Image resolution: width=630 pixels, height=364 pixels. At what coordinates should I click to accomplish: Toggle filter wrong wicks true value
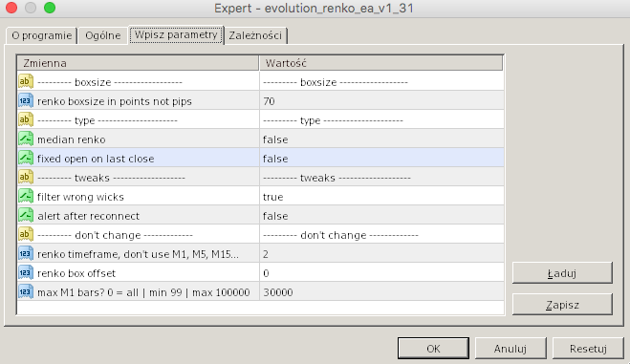[381, 197]
